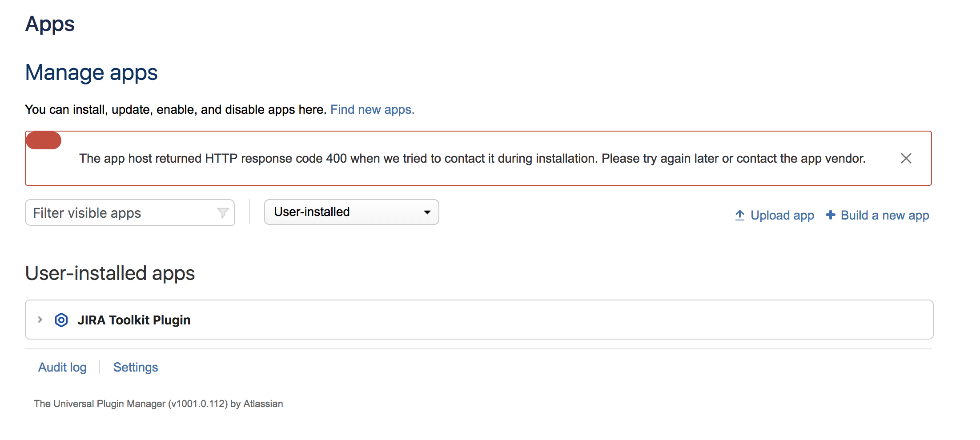Open the Find new apps page
This screenshot has height=440, width=980.
(372, 109)
